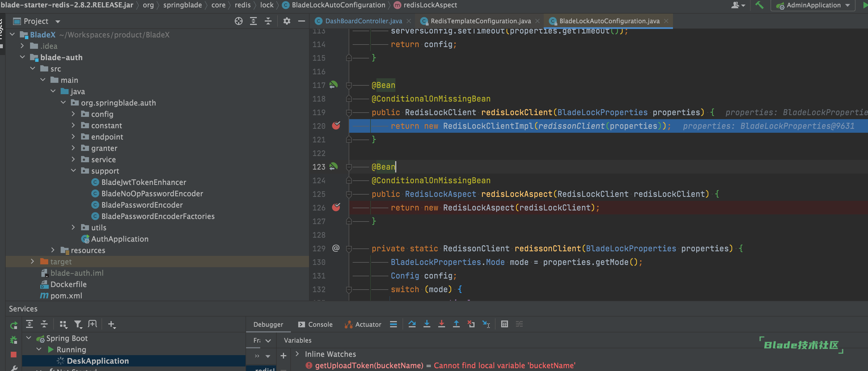This screenshot has width=868, height=371.
Task: Click the locate/select opened file target icon
Action: tap(239, 21)
